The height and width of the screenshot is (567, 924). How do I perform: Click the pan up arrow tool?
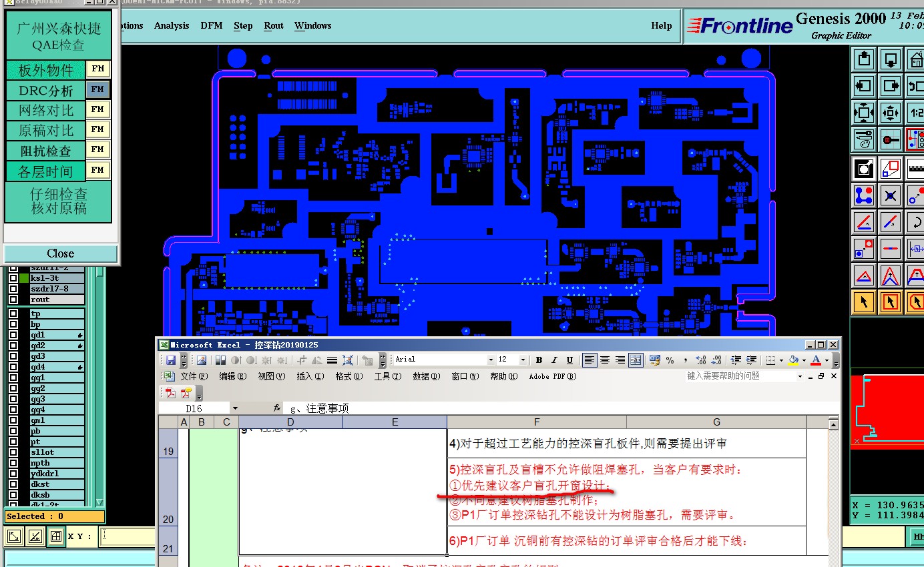point(864,59)
